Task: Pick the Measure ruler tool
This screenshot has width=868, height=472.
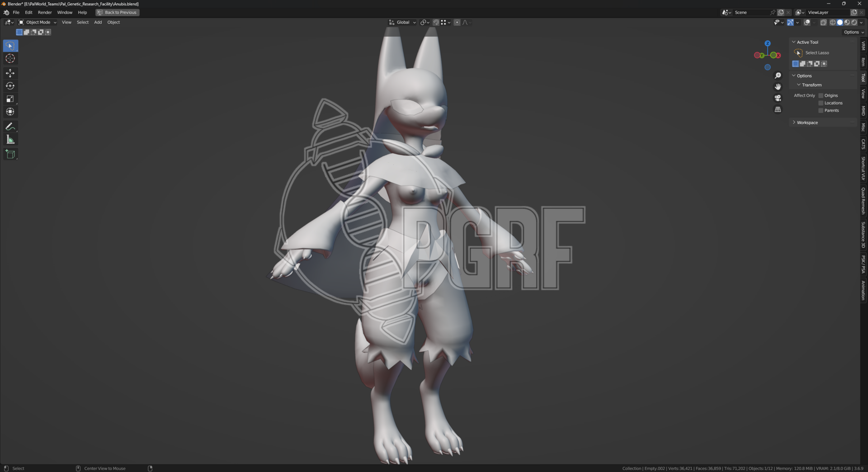Action: point(10,140)
